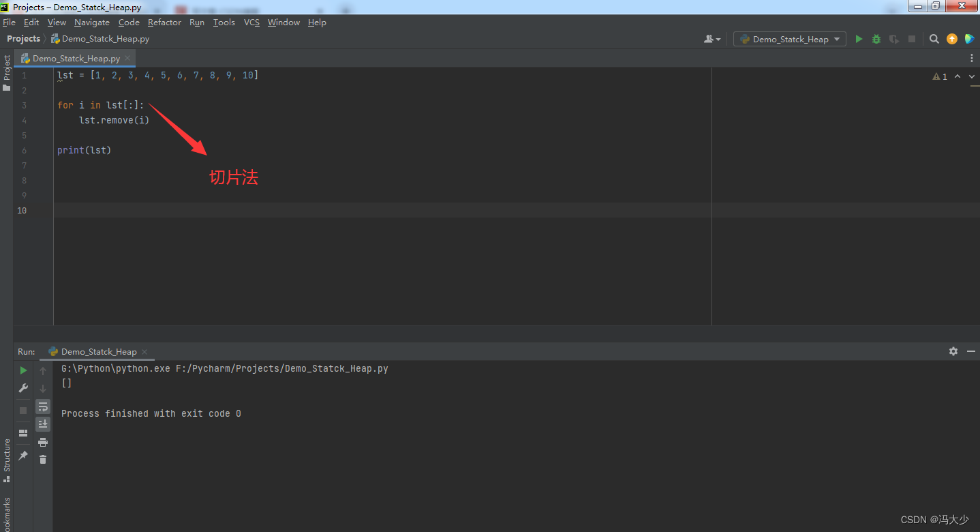Run Demo_Statck_Heap with top toolbar play icon
This screenshot has height=532, width=980.
click(859, 40)
